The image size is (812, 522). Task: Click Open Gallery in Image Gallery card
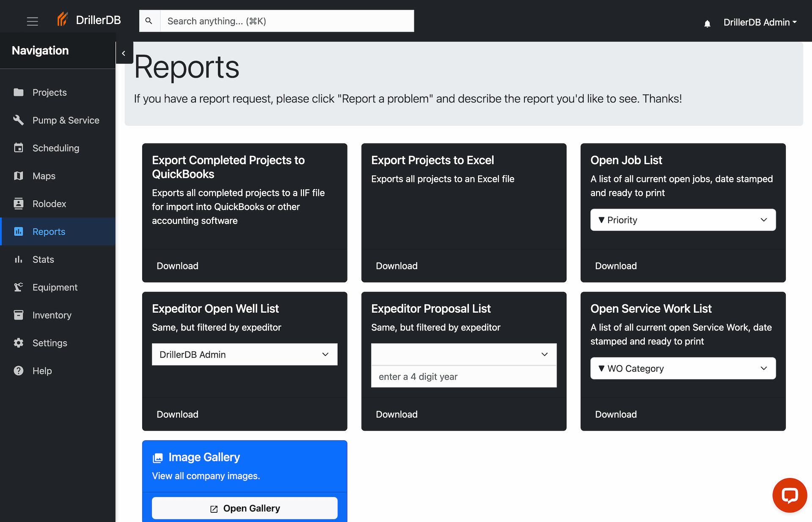click(x=244, y=508)
